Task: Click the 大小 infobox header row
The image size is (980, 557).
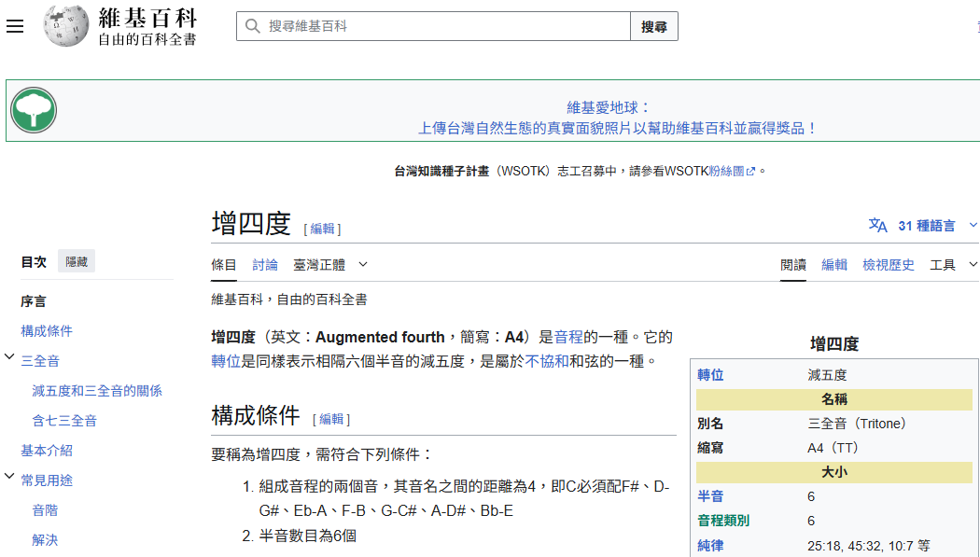Action: [x=834, y=472]
